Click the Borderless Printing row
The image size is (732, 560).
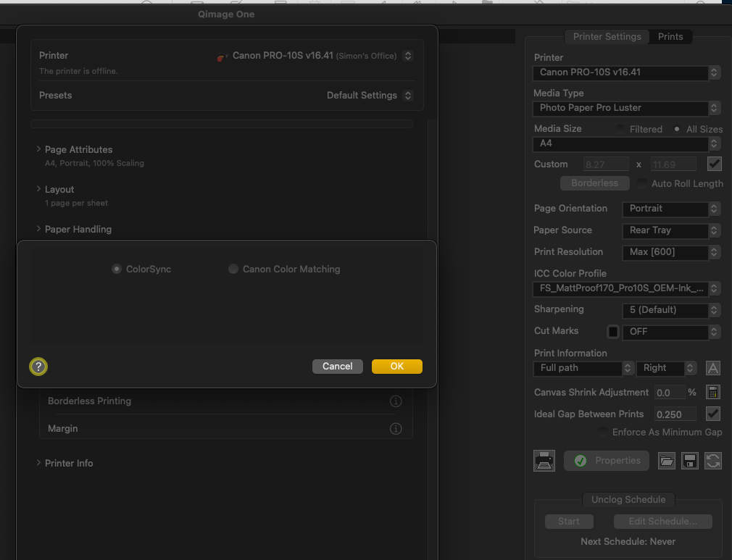pyautogui.click(x=226, y=401)
